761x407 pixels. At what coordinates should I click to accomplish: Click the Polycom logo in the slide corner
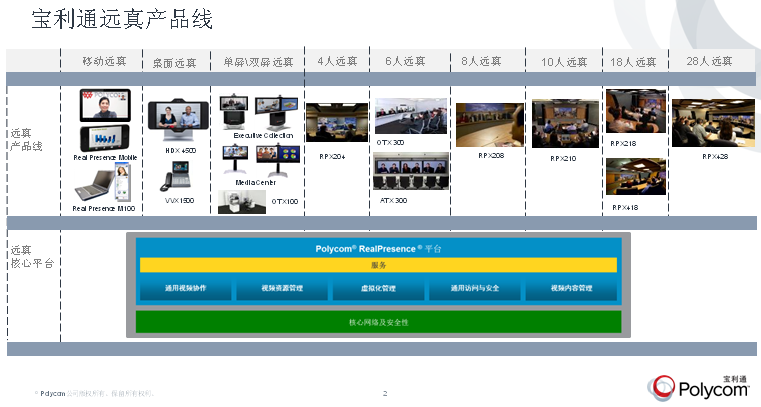point(699,387)
